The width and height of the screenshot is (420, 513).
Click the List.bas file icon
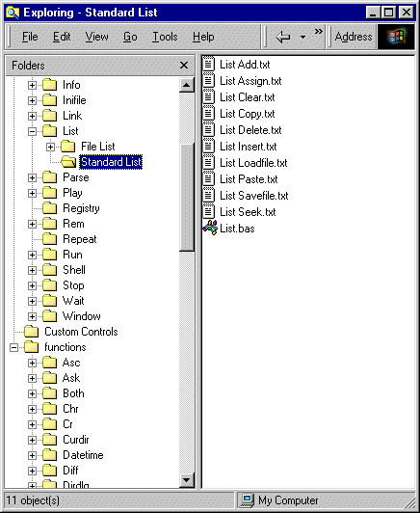coord(210,228)
